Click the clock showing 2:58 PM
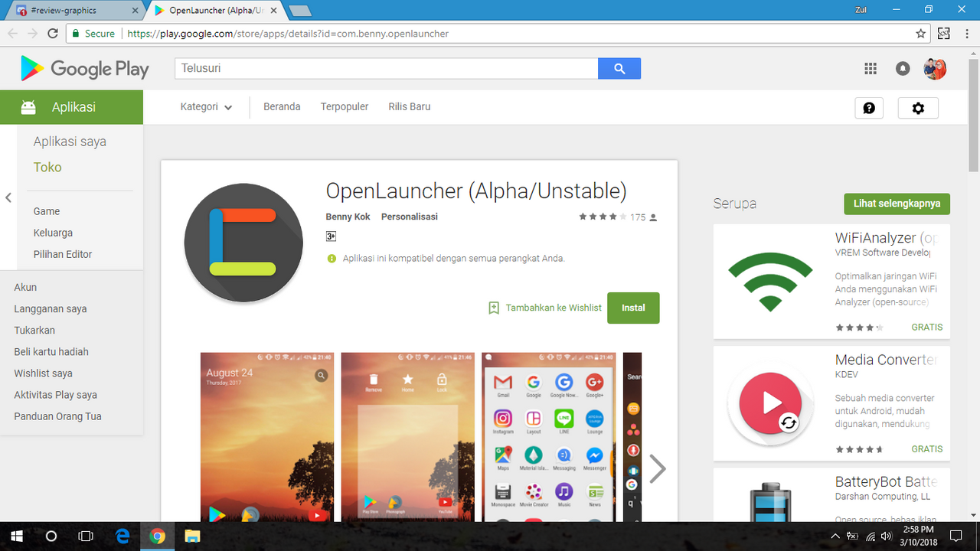Viewport: 980px width, 551px height. pyautogui.click(x=918, y=530)
